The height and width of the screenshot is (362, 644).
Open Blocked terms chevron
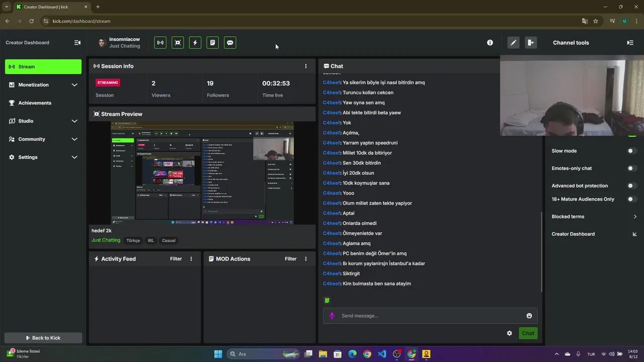635,217
